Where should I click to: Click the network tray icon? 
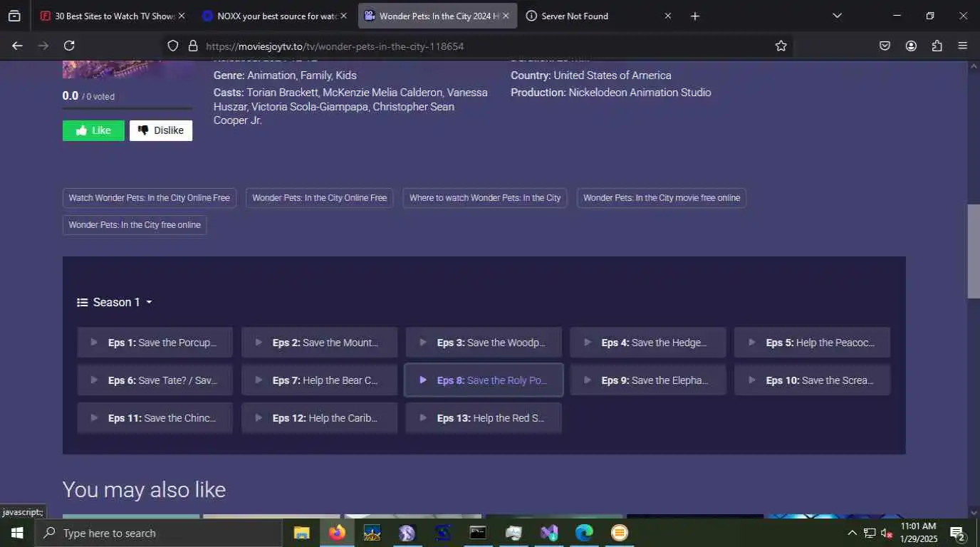(870, 533)
